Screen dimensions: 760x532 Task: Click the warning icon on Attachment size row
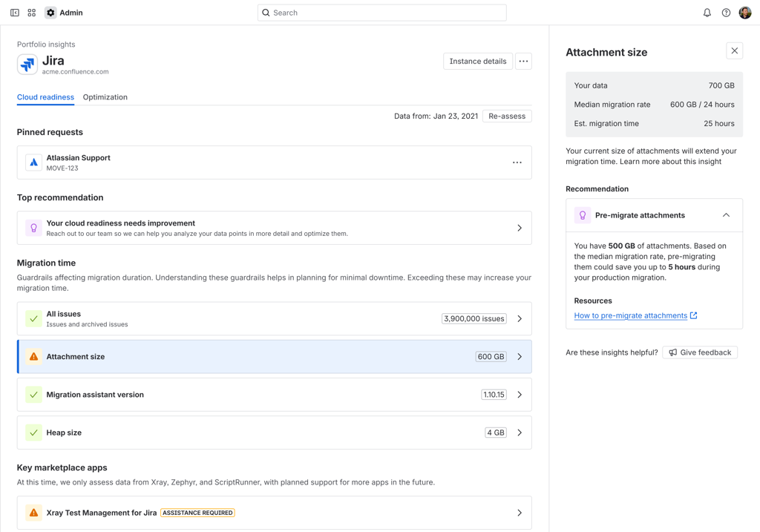(33, 356)
